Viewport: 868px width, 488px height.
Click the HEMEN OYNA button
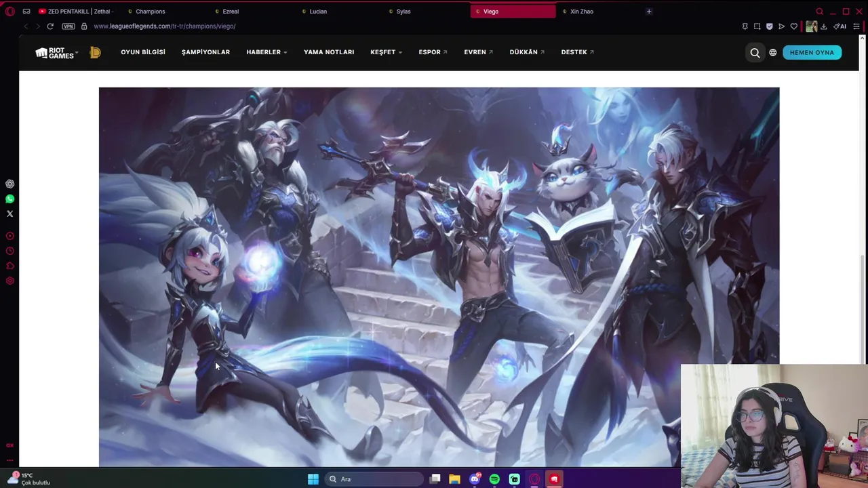pos(812,52)
